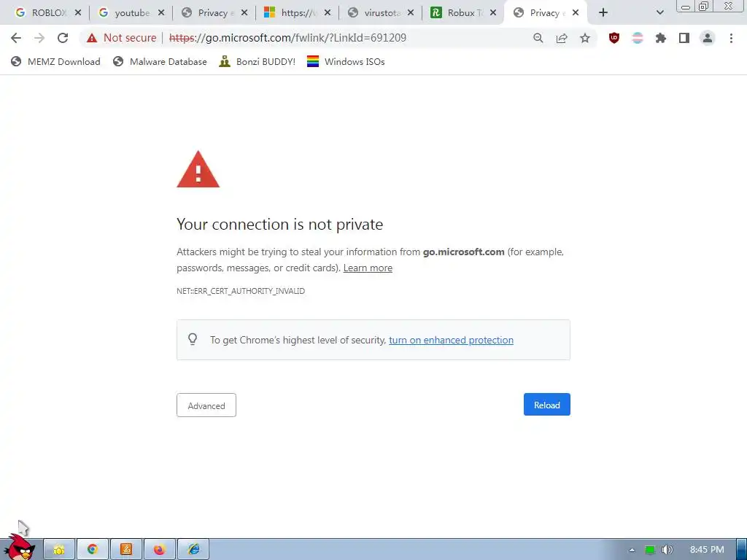Open the Angry Birds start button
The height and width of the screenshot is (560, 747).
[20, 548]
